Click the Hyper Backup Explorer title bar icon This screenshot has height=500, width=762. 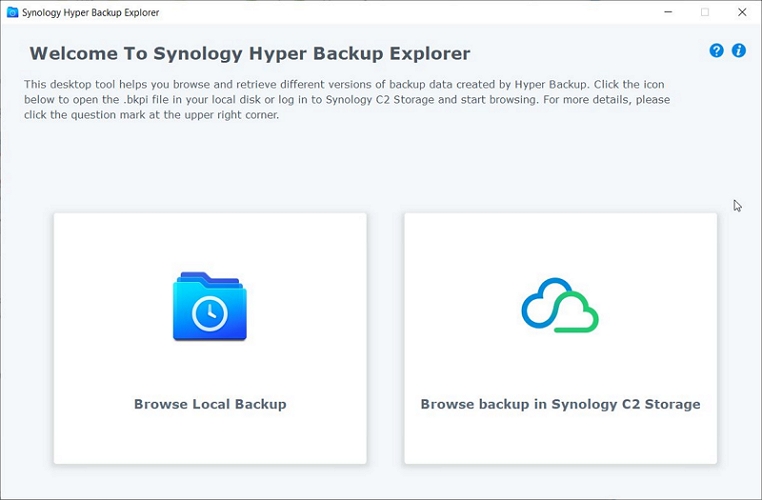12,12
